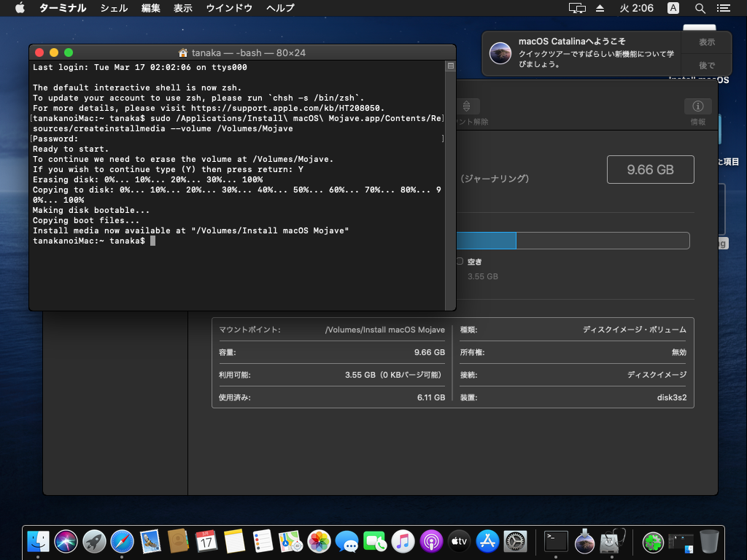The width and height of the screenshot is (747, 560).
Task: Click the 利用可能 value 3.55 GB
Action: (395, 375)
